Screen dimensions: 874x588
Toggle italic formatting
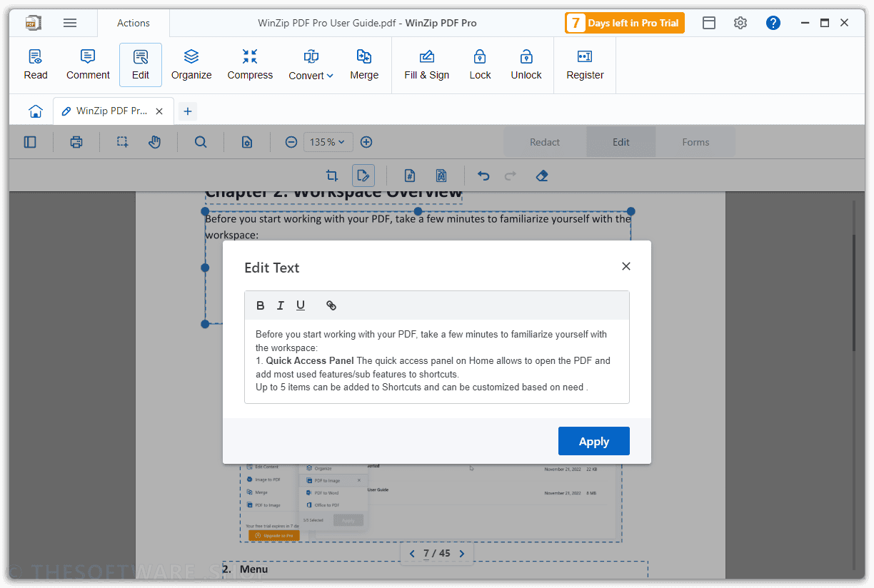281,305
